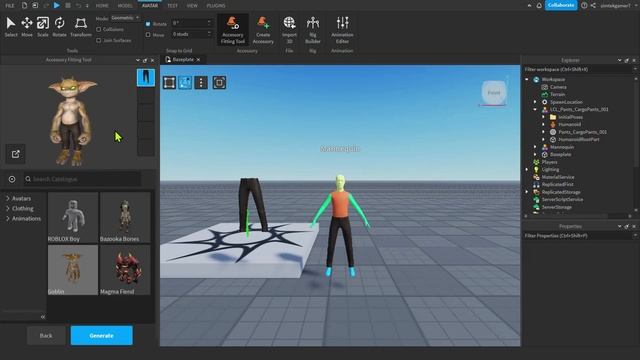Expand the Lighting node
Image resolution: width=640 pixels, height=360 pixels.
tap(527, 169)
